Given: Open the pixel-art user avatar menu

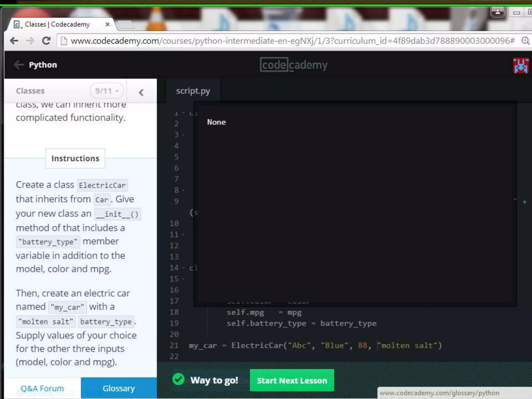Looking at the screenshot, I should coord(521,65).
